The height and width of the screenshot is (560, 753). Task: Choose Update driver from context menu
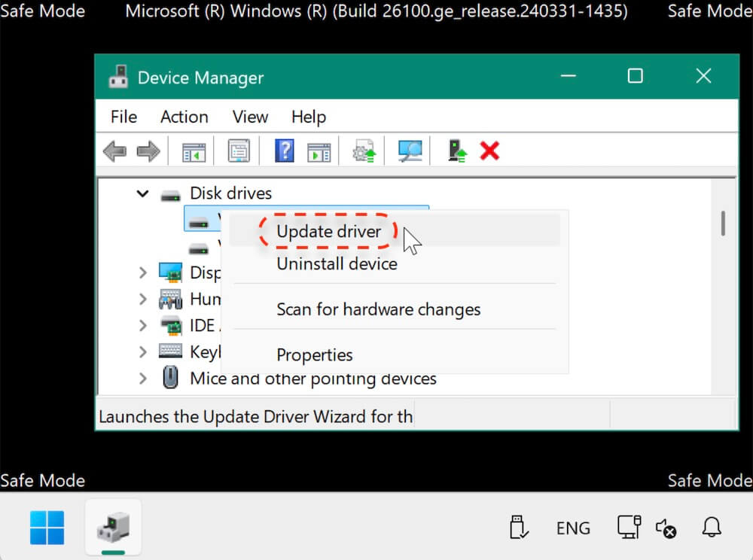point(328,232)
